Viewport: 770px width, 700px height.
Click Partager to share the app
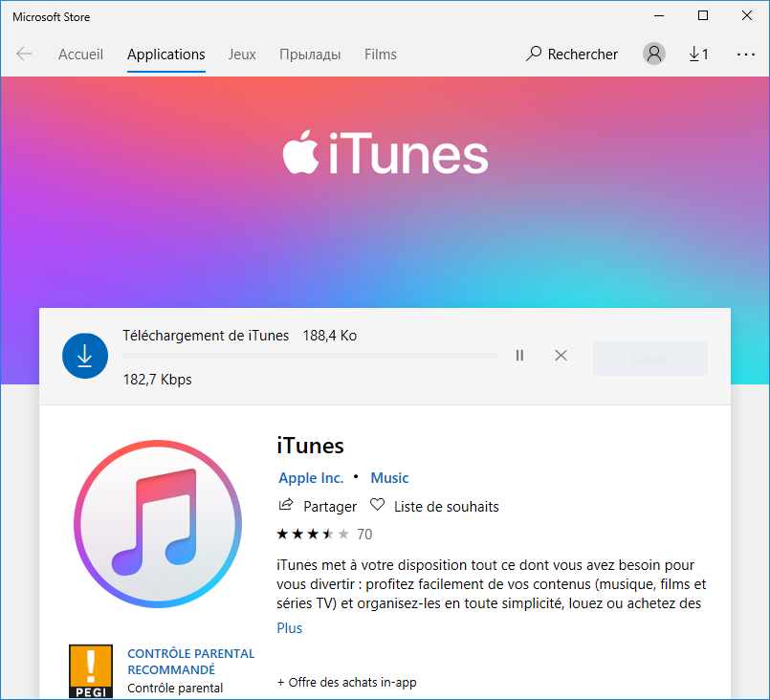click(x=318, y=506)
